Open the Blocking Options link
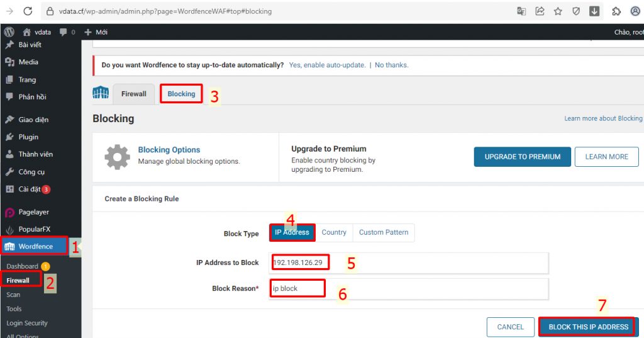Image resolution: width=644 pixels, height=338 pixels. point(169,150)
